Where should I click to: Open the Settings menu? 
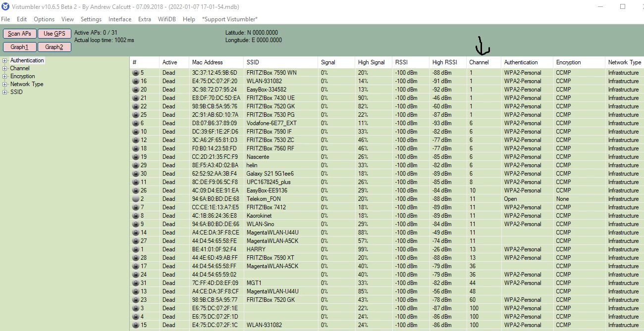pyautogui.click(x=91, y=19)
